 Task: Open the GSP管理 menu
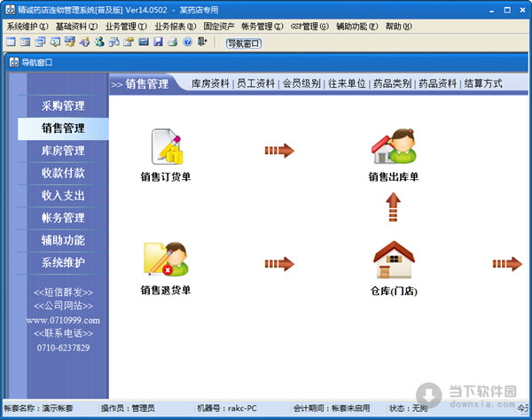[309, 27]
